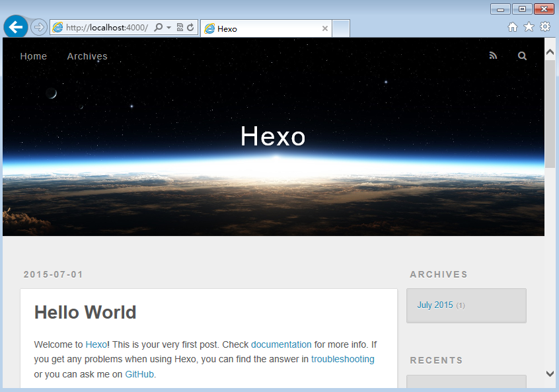
Task: Open Favorites star icon
Action: click(x=529, y=26)
